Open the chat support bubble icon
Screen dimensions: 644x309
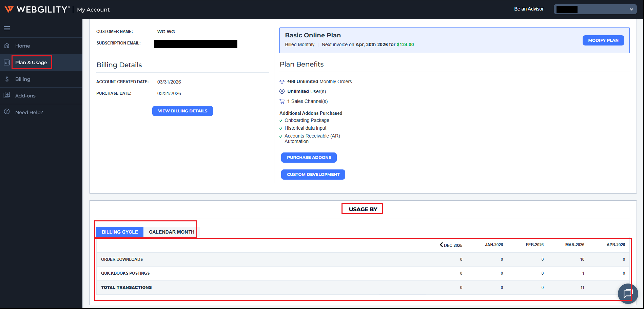coord(628,293)
